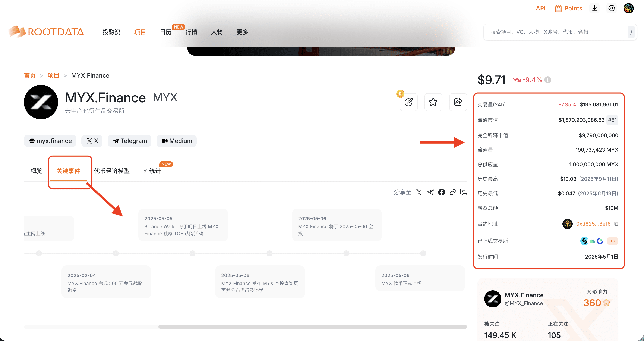
Task: Click the share arrow icon button
Action: point(458,102)
